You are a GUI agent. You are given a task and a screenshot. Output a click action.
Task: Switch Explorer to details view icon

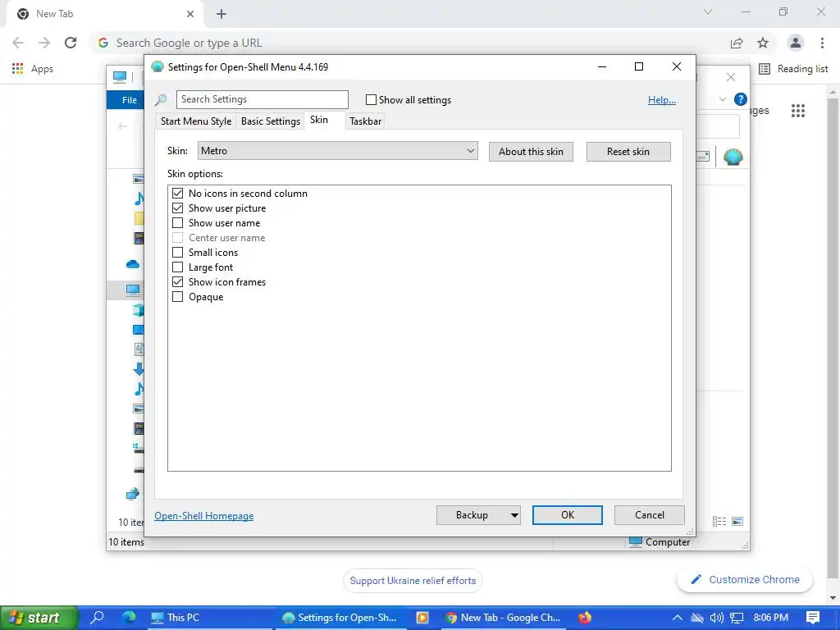click(x=719, y=521)
